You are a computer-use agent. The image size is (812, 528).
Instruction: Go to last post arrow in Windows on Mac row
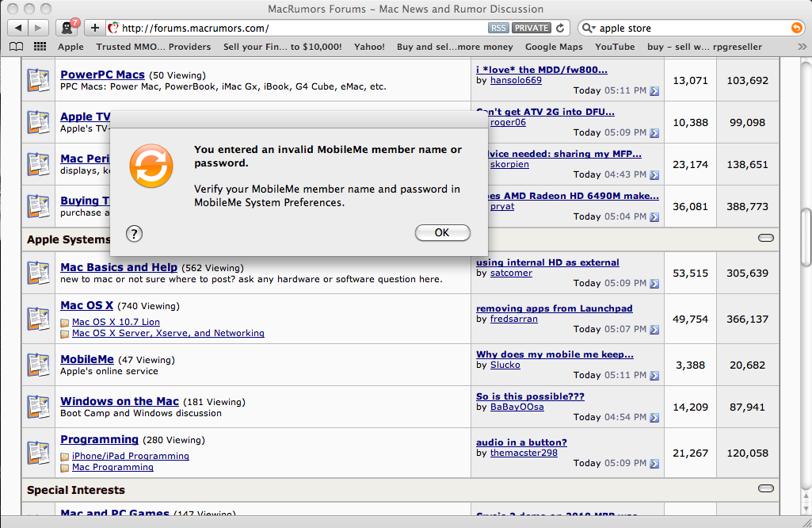(654, 418)
